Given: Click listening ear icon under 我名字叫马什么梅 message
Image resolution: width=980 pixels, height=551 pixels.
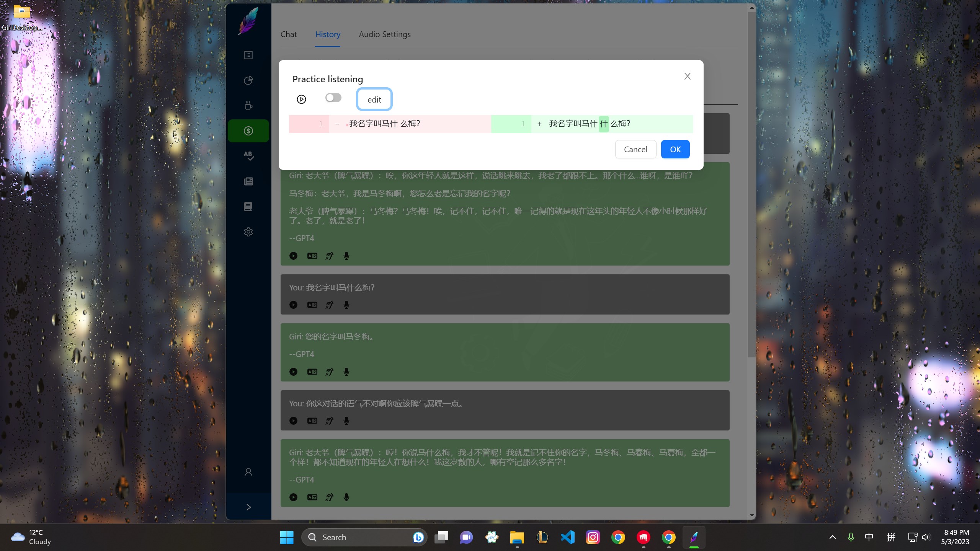Looking at the screenshot, I should [x=329, y=305].
